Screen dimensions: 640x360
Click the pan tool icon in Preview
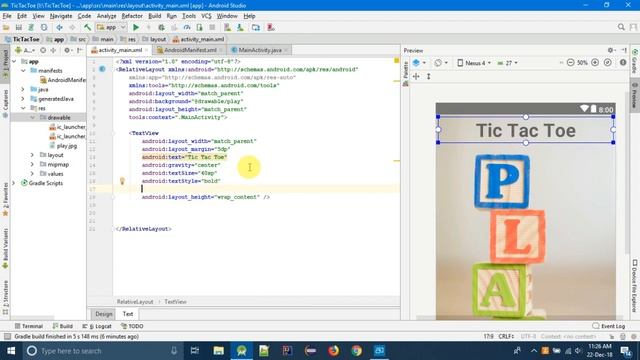416,76
